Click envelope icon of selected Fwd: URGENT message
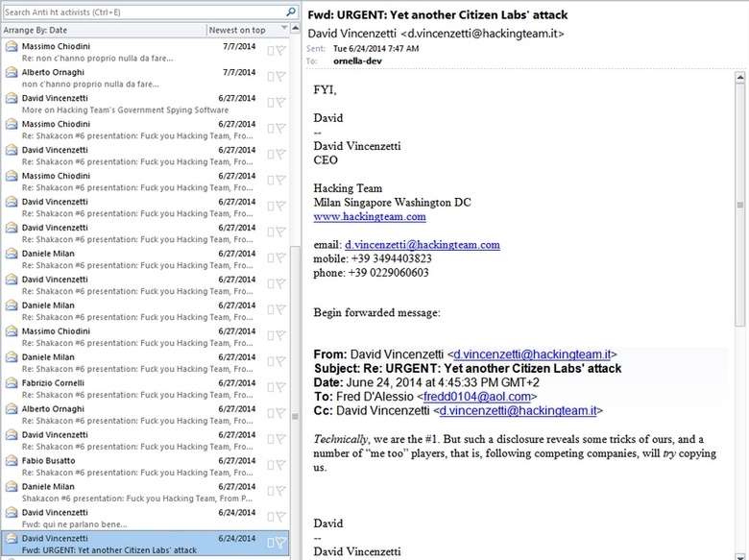749x560 pixels. (12, 538)
